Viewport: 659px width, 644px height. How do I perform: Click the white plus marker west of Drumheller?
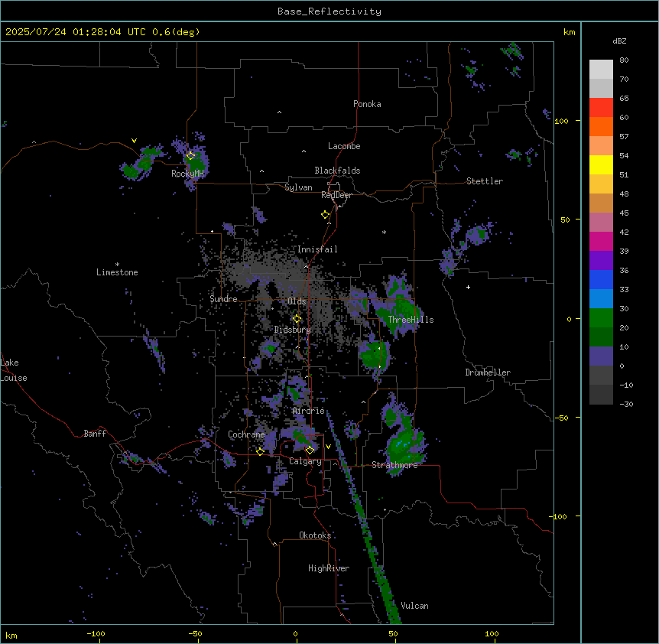click(468, 287)
